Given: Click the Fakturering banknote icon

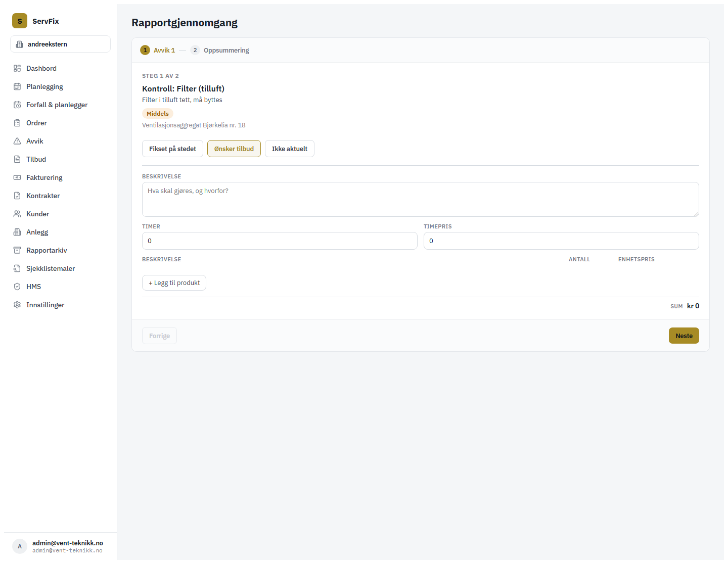Looking at the screenshot, I should [x=17, y=177].
